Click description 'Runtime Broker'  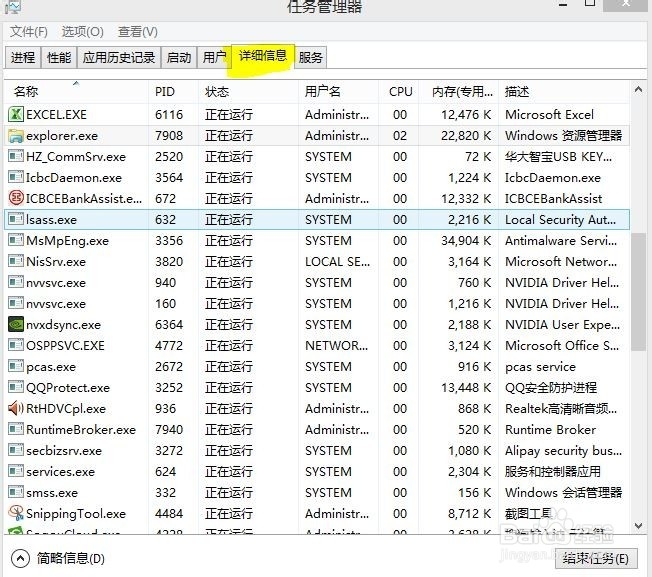coord(550,429)
